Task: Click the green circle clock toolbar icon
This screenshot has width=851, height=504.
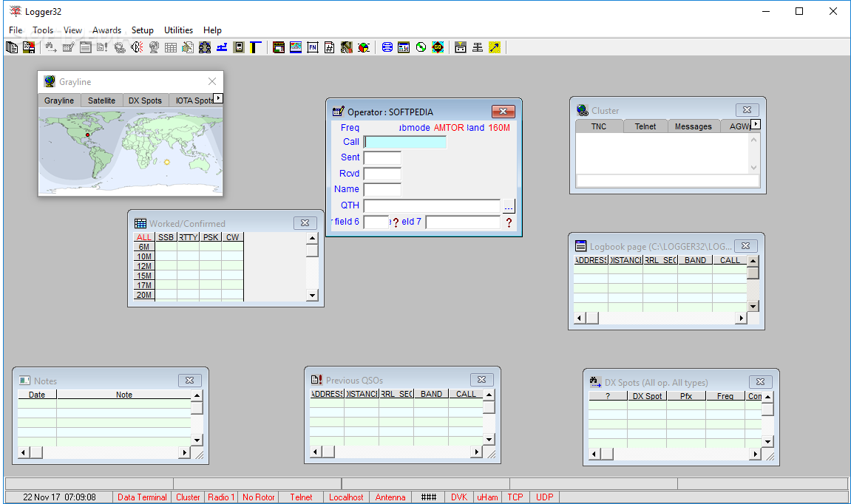Action: (x=421, y=47)
